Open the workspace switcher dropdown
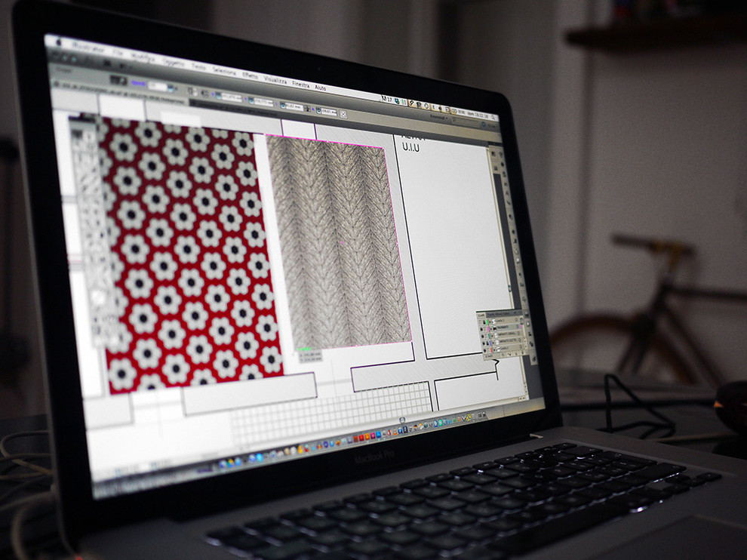747x560 pixels. pos(438,118)
